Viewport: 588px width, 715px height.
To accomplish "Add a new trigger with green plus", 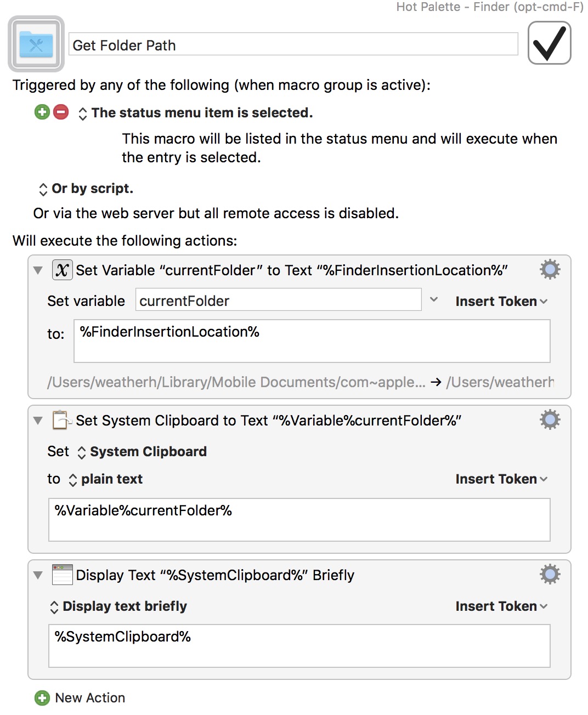I will coord(42,112).
